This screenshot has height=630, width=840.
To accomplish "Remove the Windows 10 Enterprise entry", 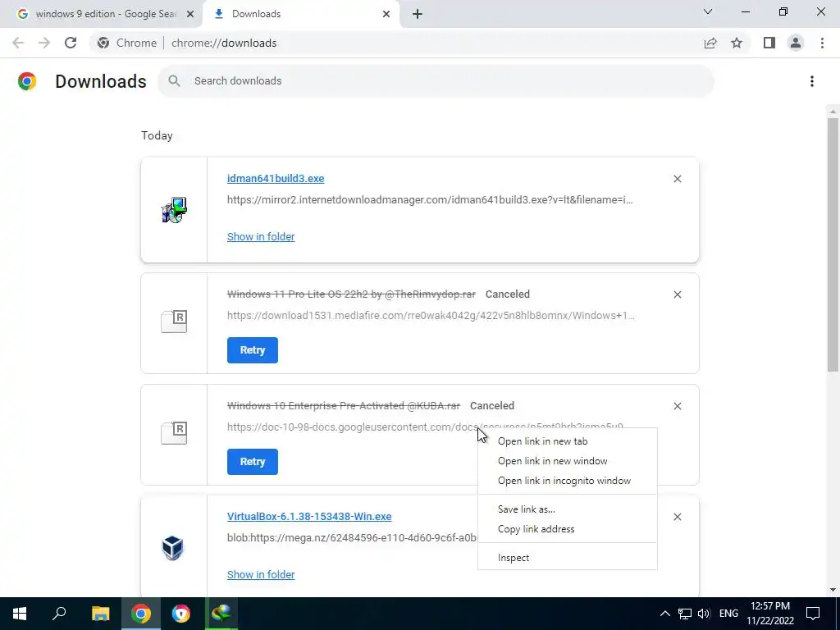I will [677, 406].
